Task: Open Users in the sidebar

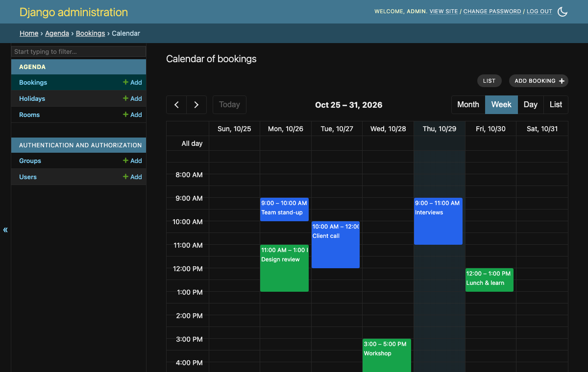Action: [28, 177]
